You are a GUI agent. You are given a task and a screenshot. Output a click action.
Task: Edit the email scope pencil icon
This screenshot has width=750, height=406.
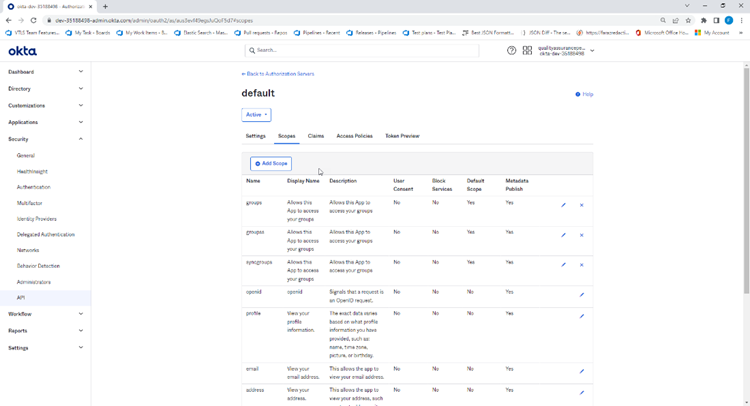pyautogui.click(x=582, y=371)
